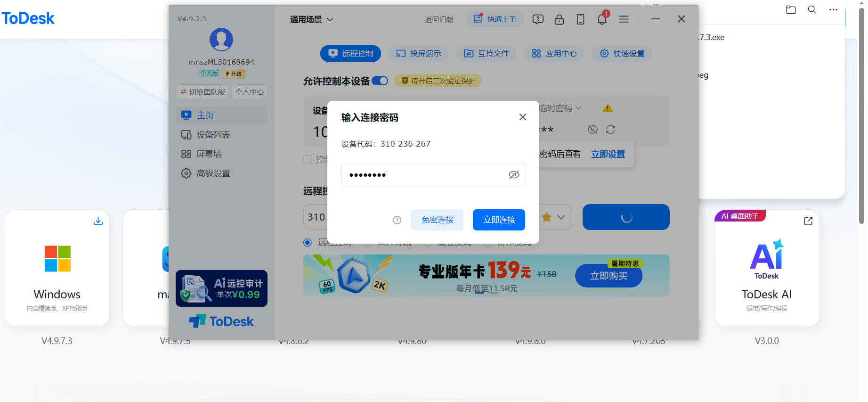Expand 临时密码 dropdown

pyautogui.click(x=560, y=108)
